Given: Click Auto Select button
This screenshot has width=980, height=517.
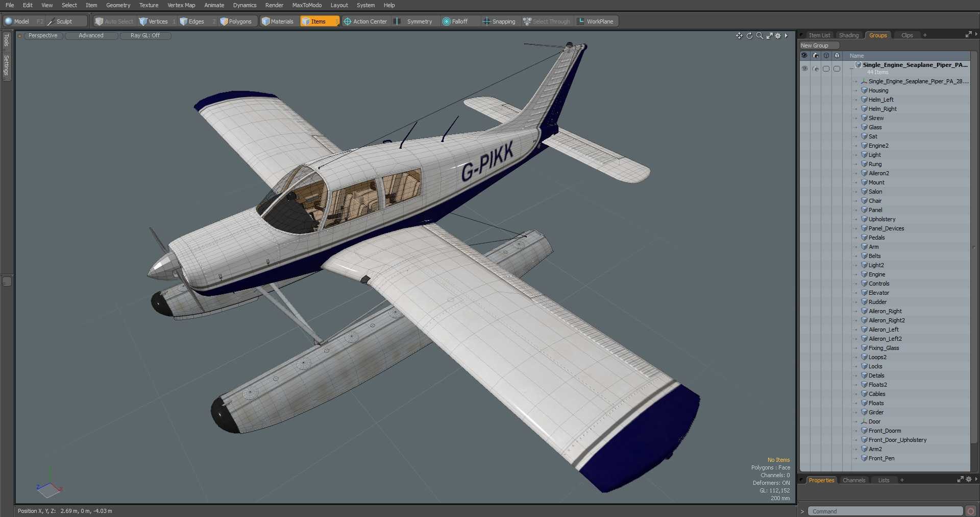Looking at the screenshot, I should click(x=114, y=21).
